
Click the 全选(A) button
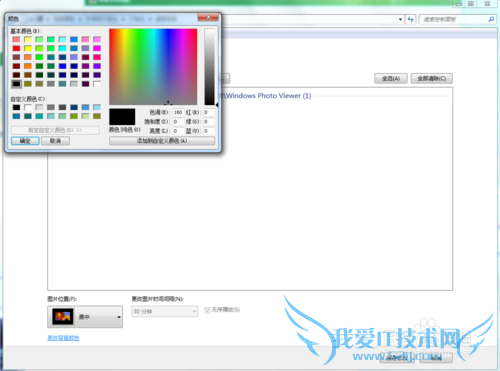[391, 78]
